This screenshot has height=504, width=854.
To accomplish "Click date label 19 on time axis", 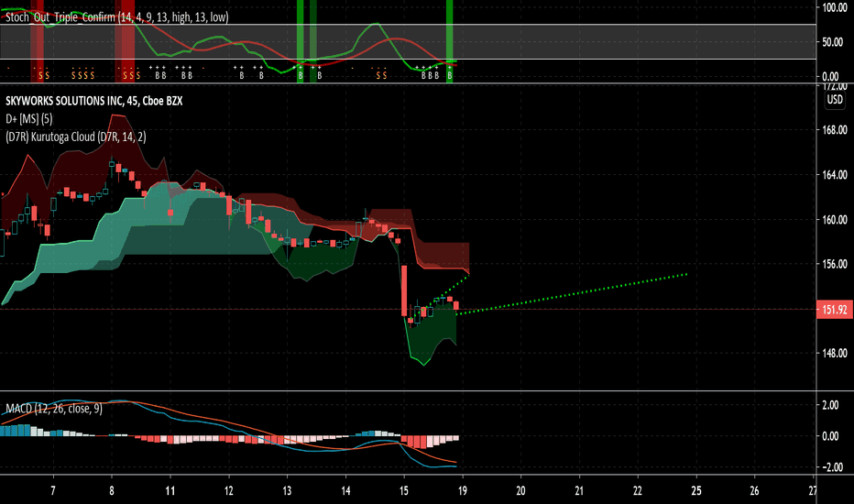I will point(462,491).
